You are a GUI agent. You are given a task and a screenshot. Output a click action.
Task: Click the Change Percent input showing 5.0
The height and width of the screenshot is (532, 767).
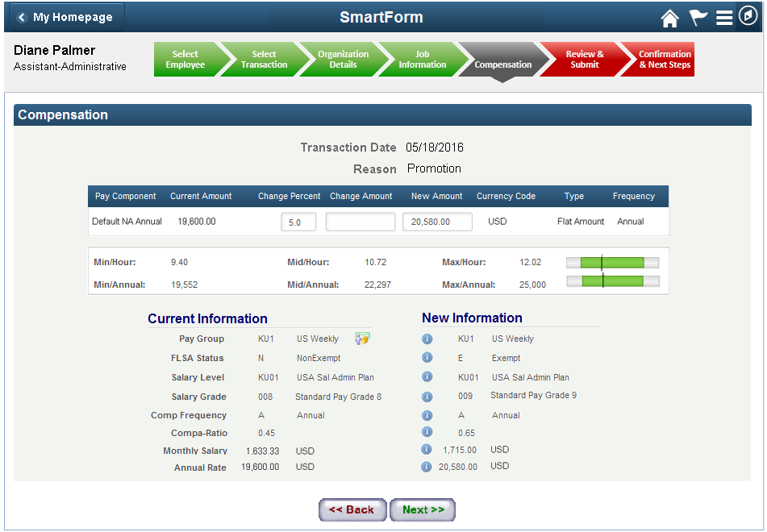point(298,221)
